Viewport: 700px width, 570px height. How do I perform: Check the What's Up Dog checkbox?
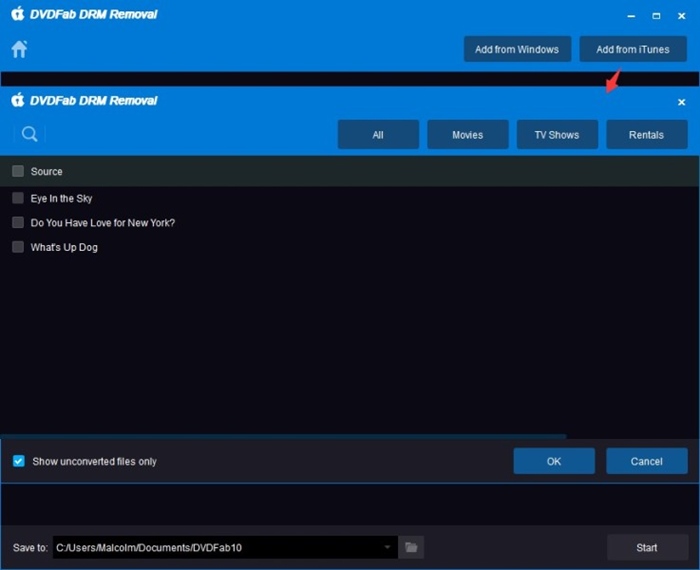click(18, 247)
